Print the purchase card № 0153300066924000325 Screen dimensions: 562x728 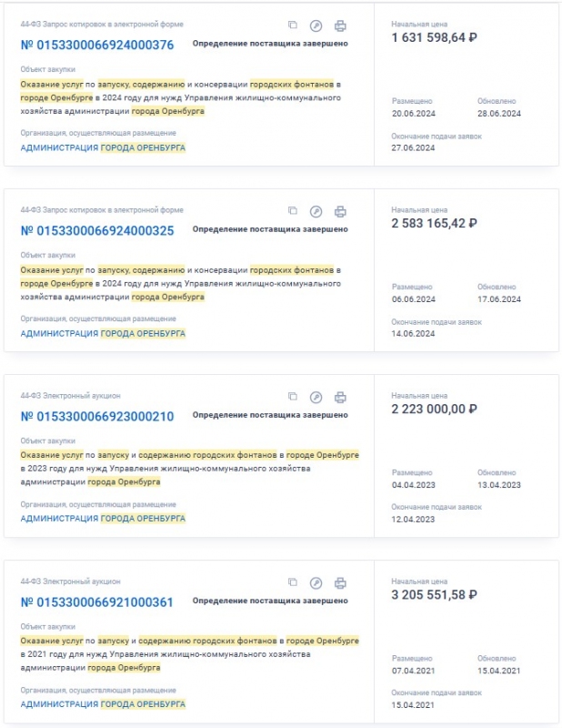point(340,211)
